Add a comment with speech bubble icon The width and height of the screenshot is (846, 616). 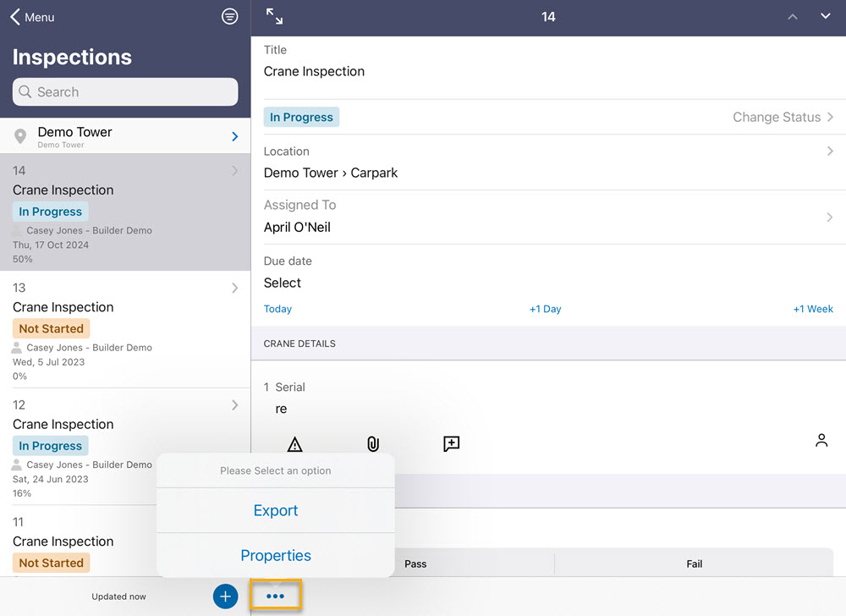(451, 444)
